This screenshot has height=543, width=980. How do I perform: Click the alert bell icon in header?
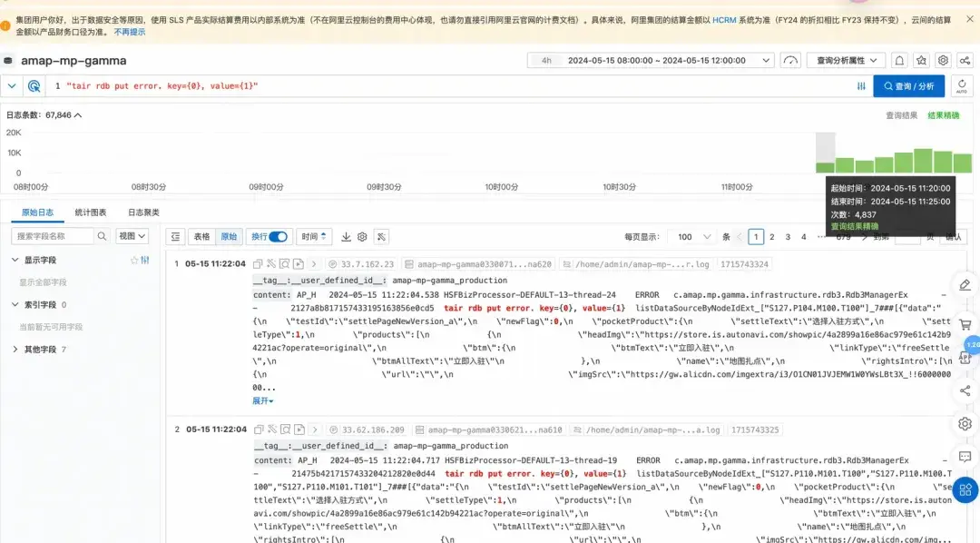[899, 61]
